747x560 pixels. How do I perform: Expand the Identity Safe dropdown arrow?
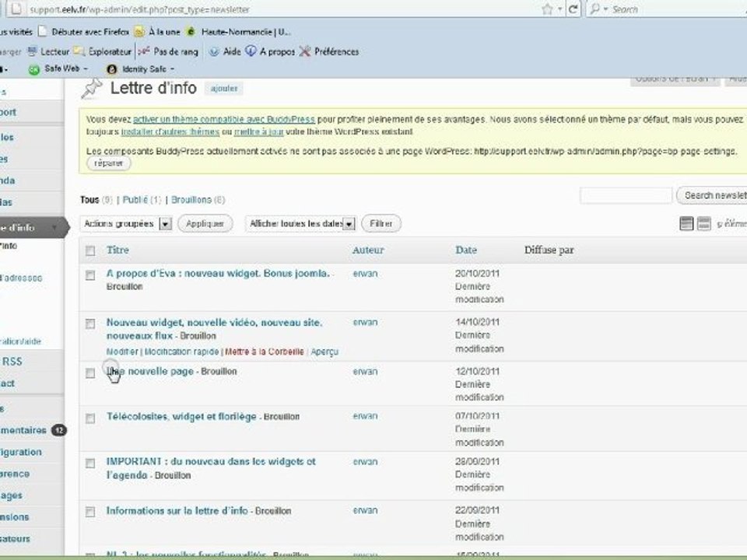173,69
